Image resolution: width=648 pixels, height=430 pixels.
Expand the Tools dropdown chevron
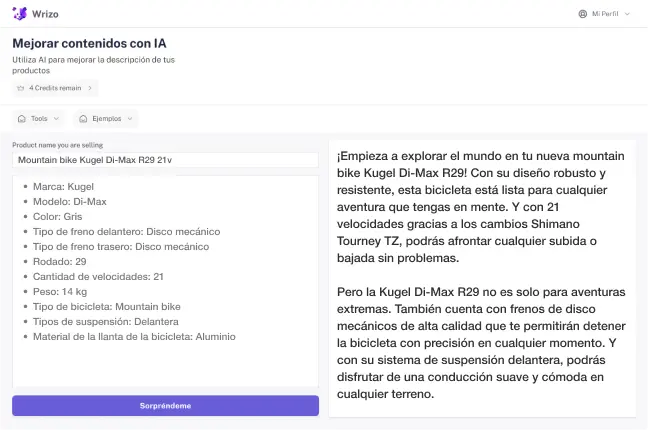(x=56, y=118)
